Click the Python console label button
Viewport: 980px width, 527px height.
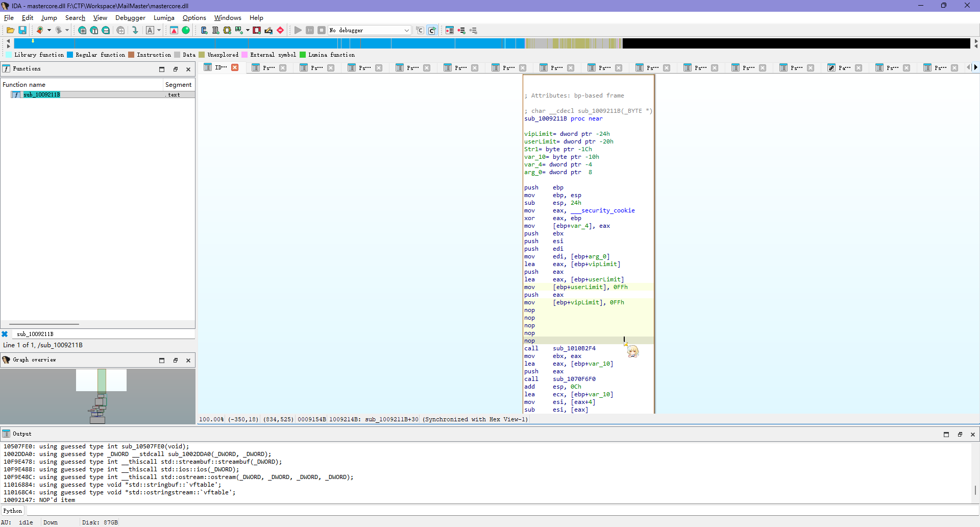pos(13,511)
